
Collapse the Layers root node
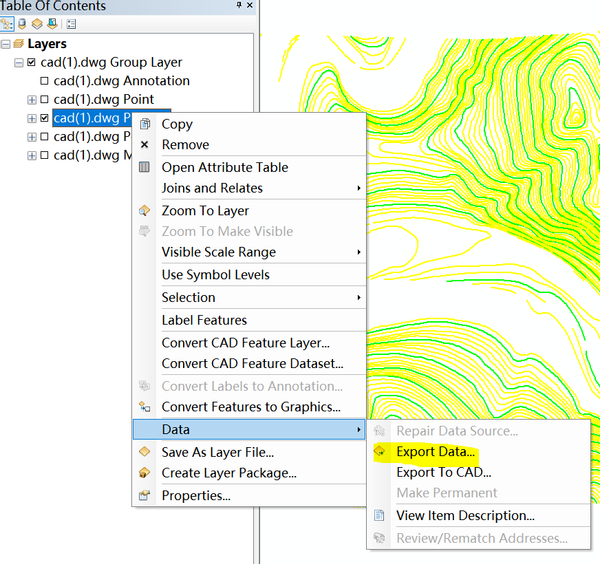pyautogui.click(x=6, y=44)
